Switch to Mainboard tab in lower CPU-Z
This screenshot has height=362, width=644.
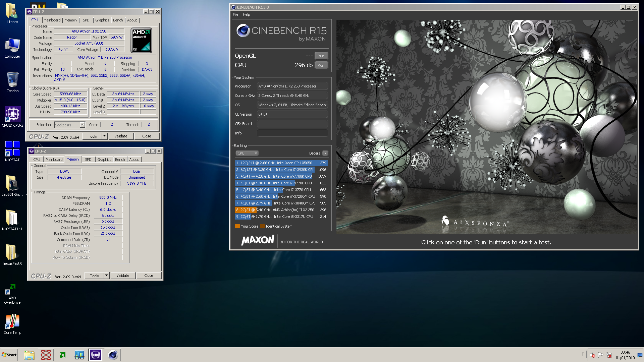point(54,160)
